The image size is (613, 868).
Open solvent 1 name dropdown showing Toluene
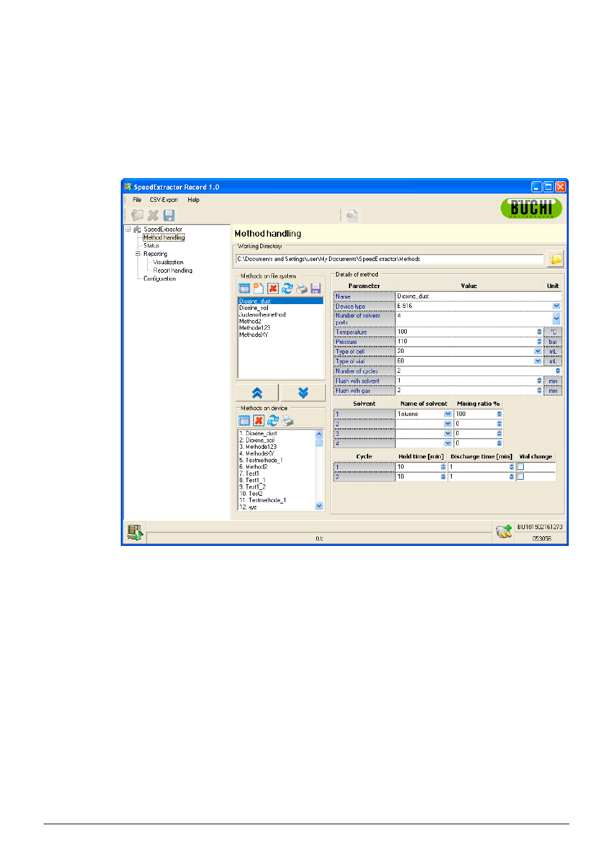[448, 414]
